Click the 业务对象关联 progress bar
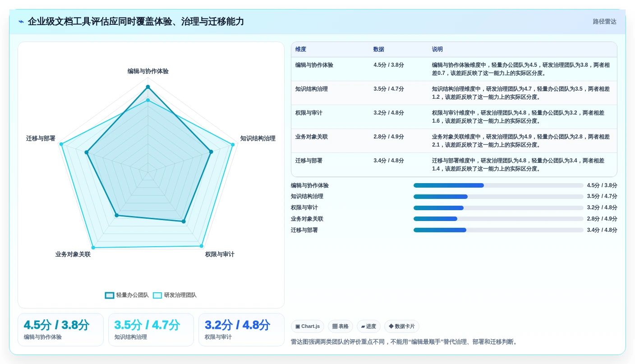This screenshot has width=635, height=364. 498,219
